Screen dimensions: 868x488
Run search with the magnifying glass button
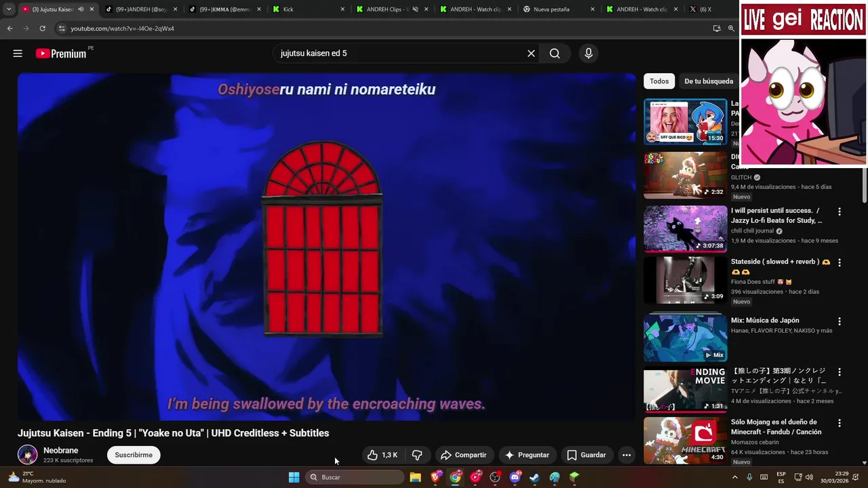(x=555, y=54)
